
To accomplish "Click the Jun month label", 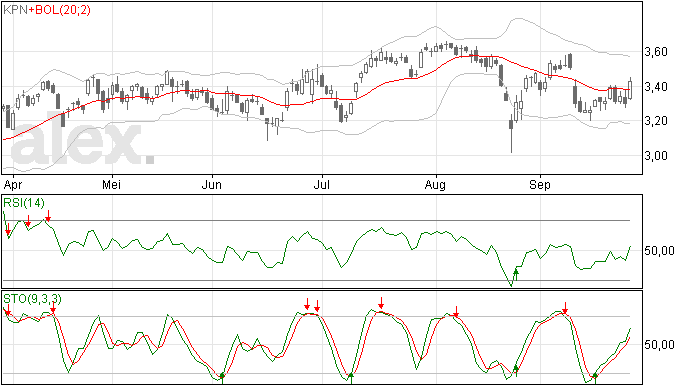I will point(212,185).
